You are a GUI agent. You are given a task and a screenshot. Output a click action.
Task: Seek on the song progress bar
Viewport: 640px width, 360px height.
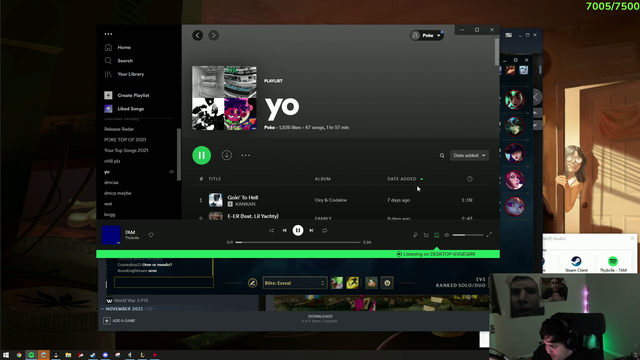(x=298, y=242)
